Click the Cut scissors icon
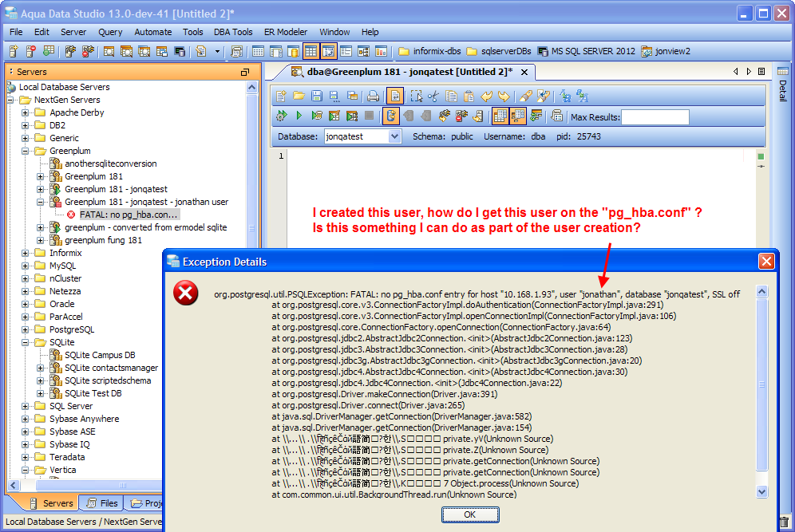 433,96
